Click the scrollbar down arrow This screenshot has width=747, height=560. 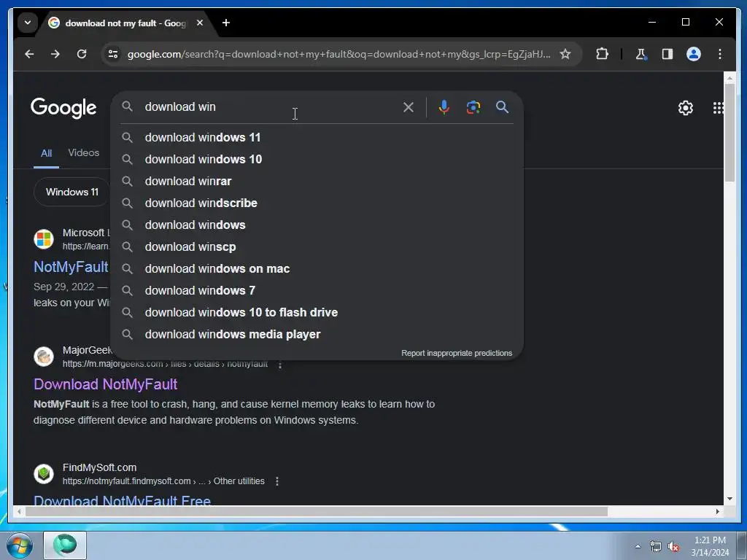coord(729,499)
